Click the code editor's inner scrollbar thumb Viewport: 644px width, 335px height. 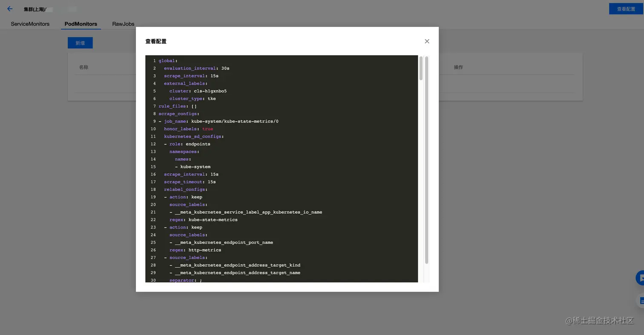pyautogui.click(x=421, y=69)
